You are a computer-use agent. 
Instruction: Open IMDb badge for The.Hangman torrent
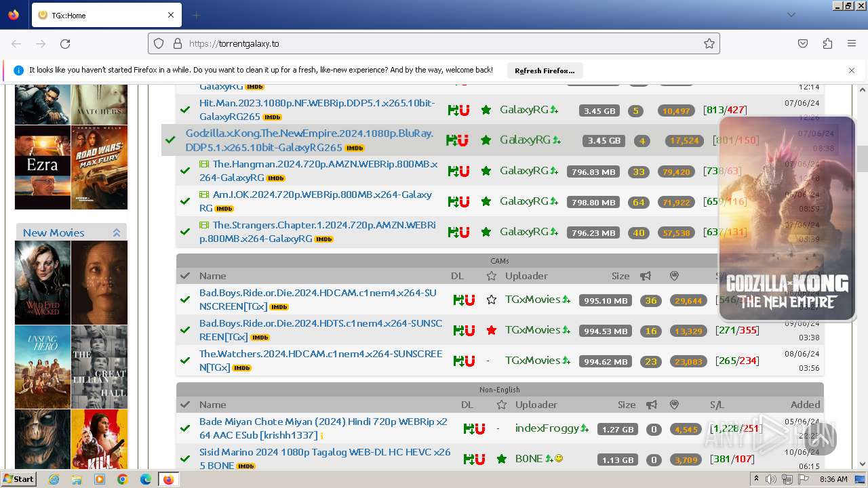click(x=275, y=179)
